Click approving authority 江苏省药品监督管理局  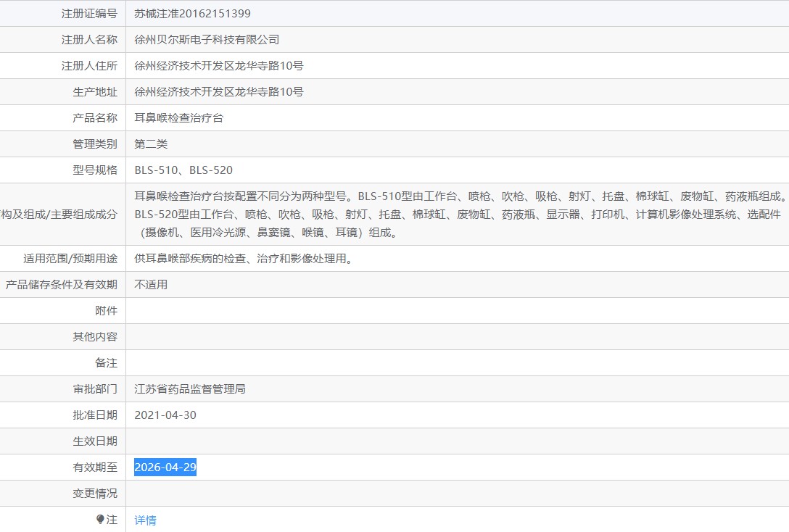pos(190,389)
